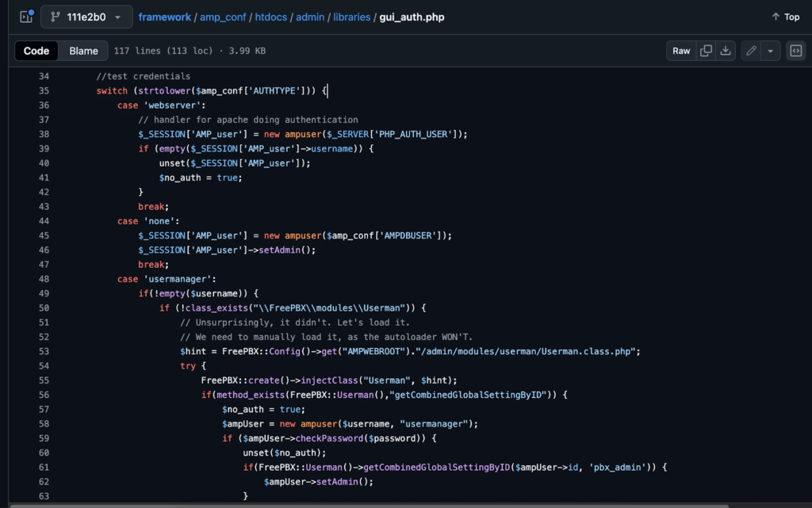Click line number 35
Image resolution: width=812 pixels, height=508 pixels.
pos(44,91)
